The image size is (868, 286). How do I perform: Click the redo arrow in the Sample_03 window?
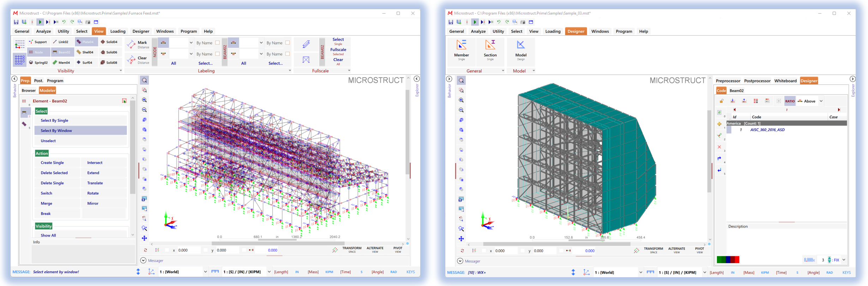coord(507,22)
